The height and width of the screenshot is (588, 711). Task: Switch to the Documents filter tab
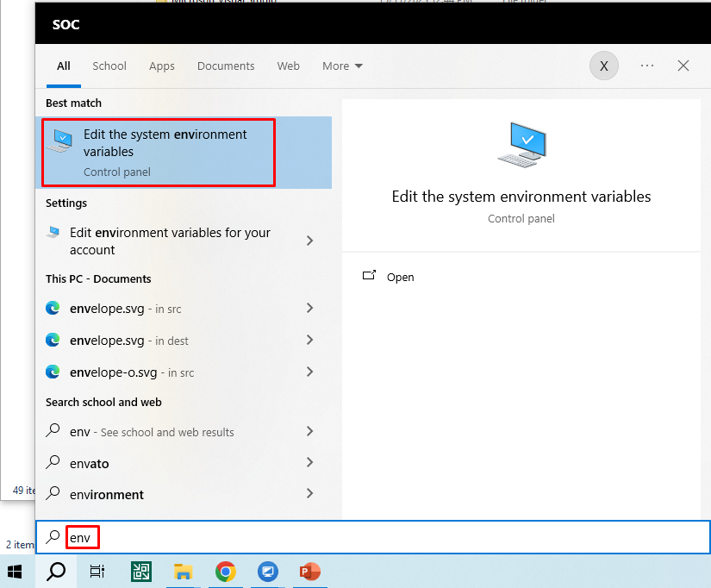point(226,66)
